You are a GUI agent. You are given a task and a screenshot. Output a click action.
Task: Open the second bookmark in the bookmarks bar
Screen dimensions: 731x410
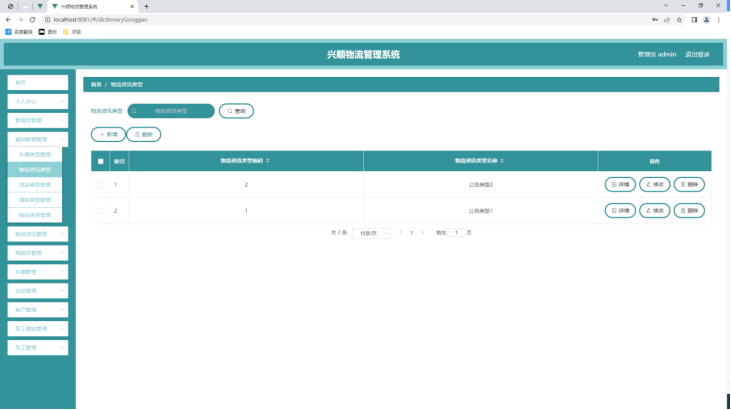(x=48, y=32)
